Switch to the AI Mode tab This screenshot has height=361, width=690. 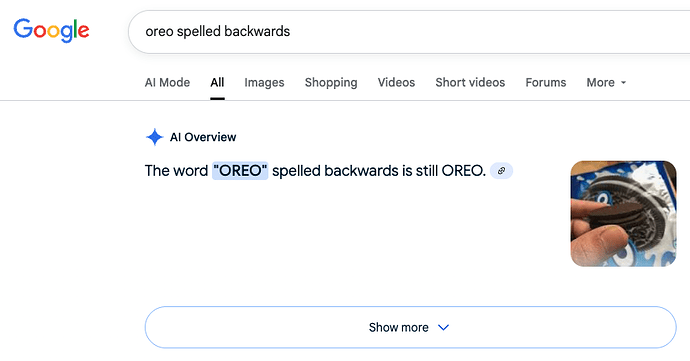(167, 82)
